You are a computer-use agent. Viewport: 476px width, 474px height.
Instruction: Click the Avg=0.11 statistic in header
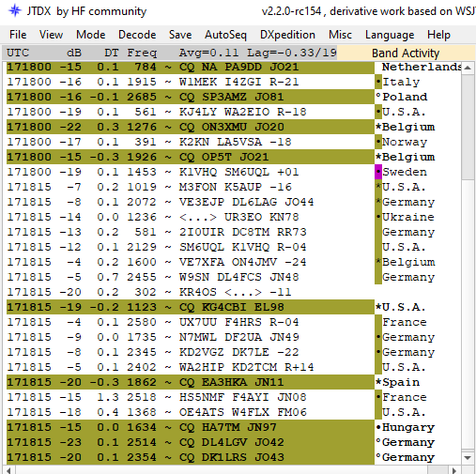tap(208, 53)
